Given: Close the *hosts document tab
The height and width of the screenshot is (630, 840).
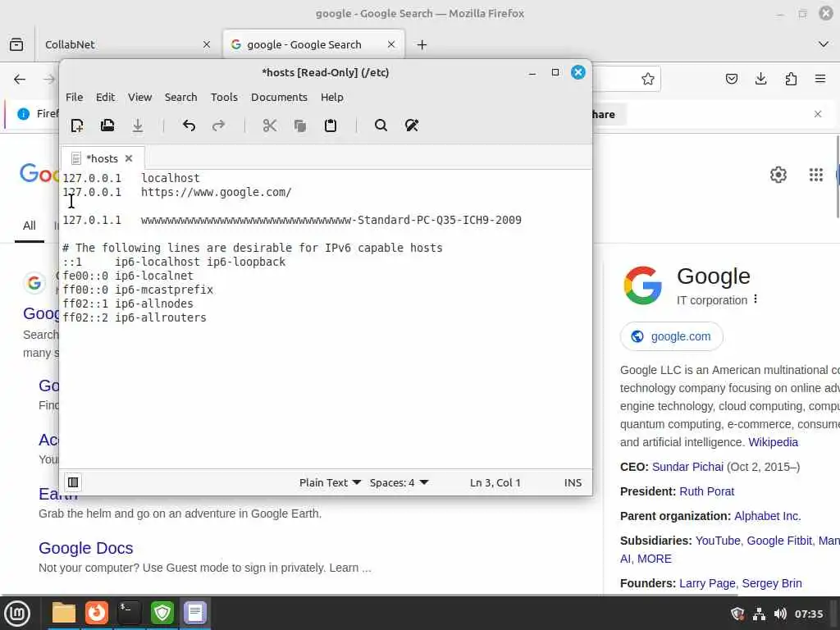Looking at the screenshot, I should tap(129, 158).
